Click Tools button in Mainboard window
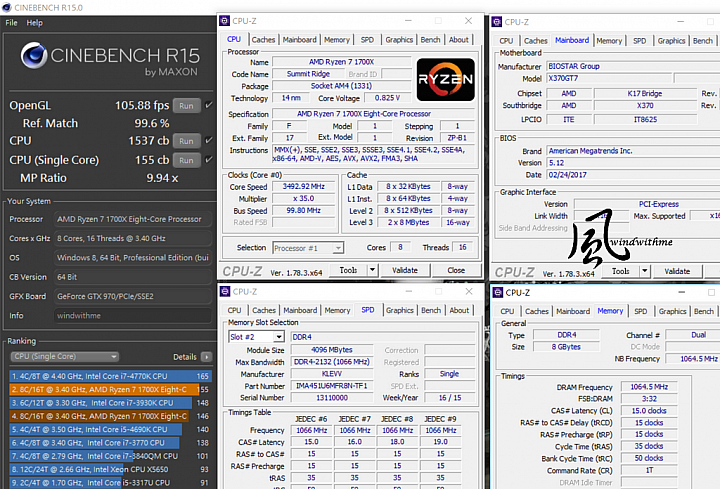 click(x=620, y=271)
